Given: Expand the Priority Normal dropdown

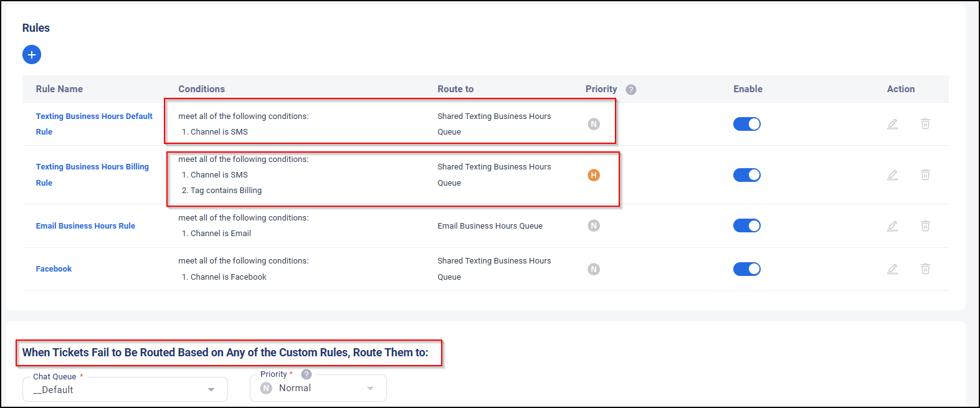Looking at the screenshot, I should click(318, 388).
